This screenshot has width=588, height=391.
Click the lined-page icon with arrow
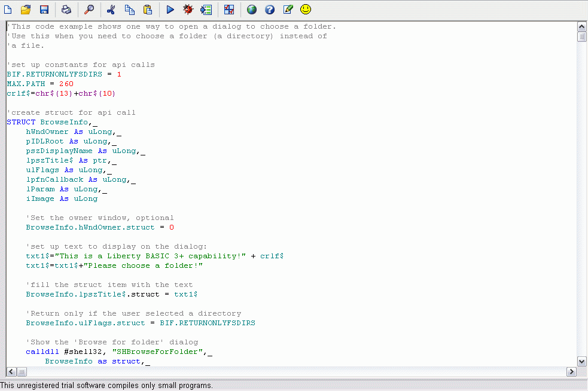click(x=206, y=10)
